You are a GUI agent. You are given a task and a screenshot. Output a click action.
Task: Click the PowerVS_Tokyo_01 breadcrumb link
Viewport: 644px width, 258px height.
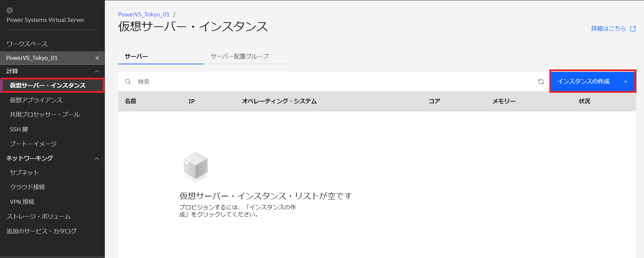pyautogui.click(x=144, y=14)
